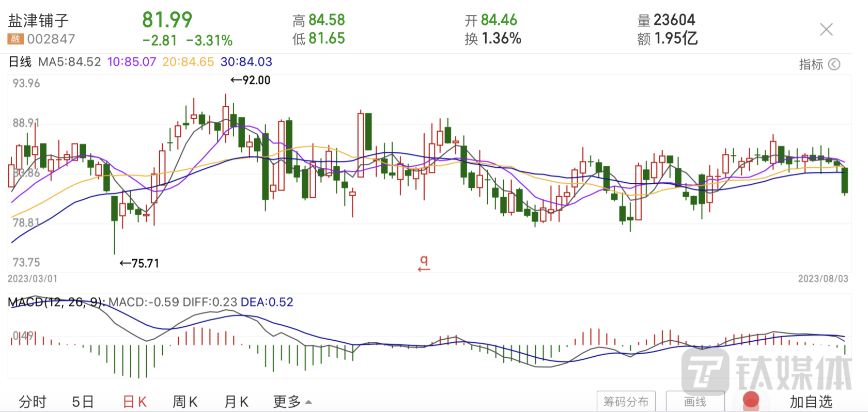Open the 指标 indicators panel
This screenshot has width=868, height=412.
click(x=811, y=64)
